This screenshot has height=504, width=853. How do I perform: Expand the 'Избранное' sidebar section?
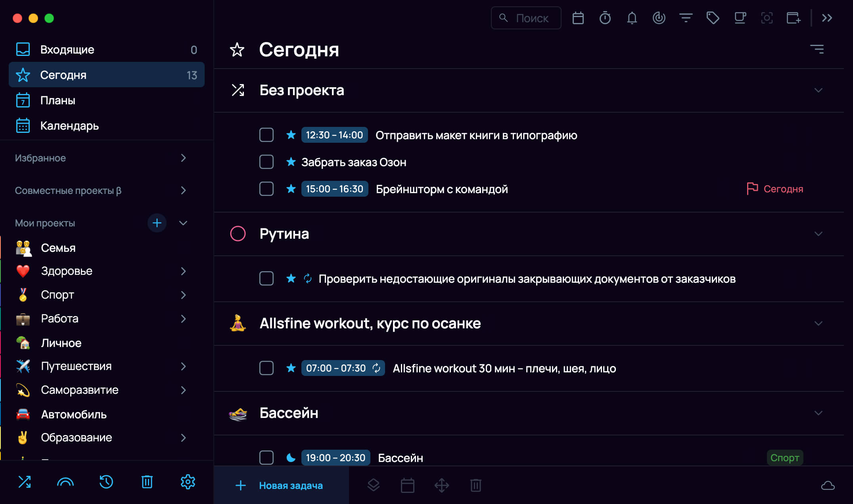coord(183,158)
